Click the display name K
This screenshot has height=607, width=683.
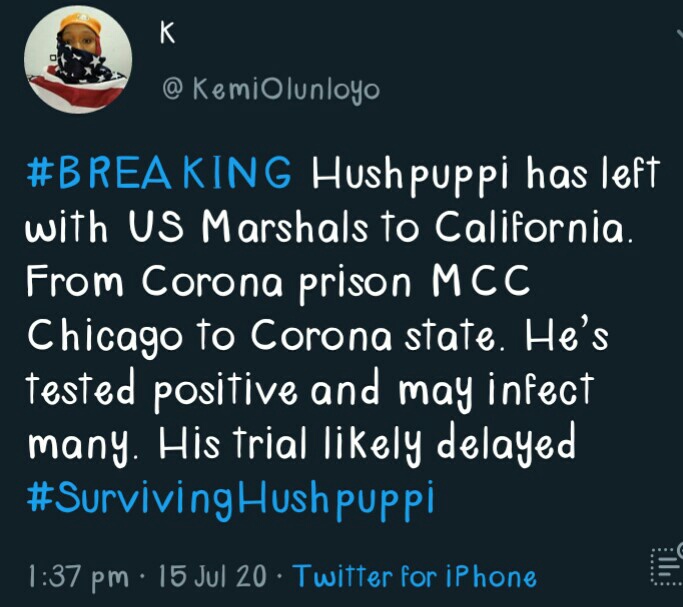168,32
